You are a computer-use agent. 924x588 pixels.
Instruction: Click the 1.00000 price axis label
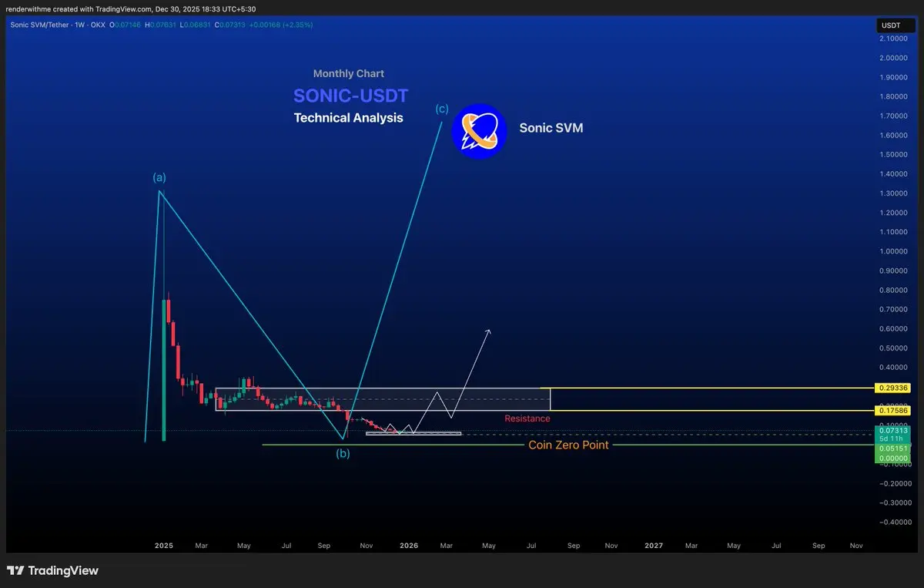894,252
